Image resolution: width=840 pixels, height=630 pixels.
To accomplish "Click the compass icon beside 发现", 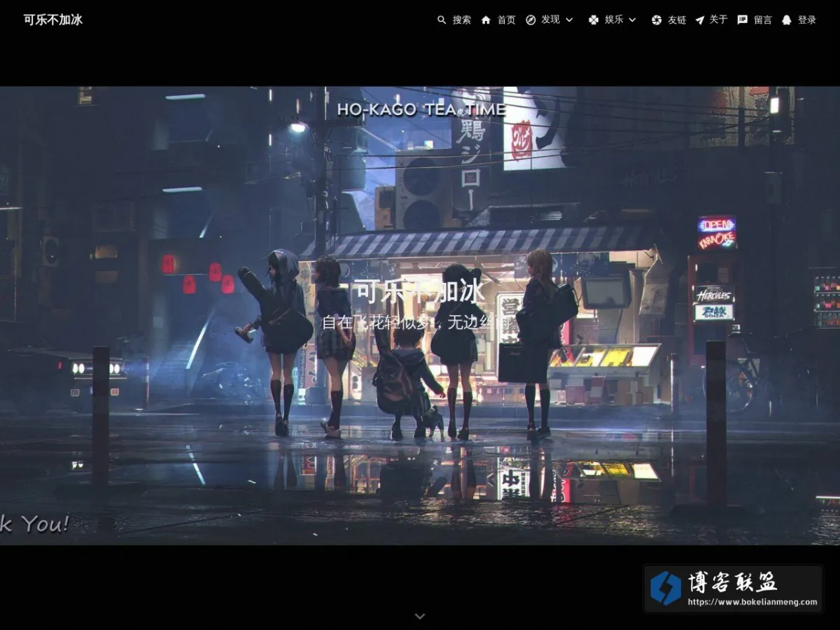I will tap(531, 20).
